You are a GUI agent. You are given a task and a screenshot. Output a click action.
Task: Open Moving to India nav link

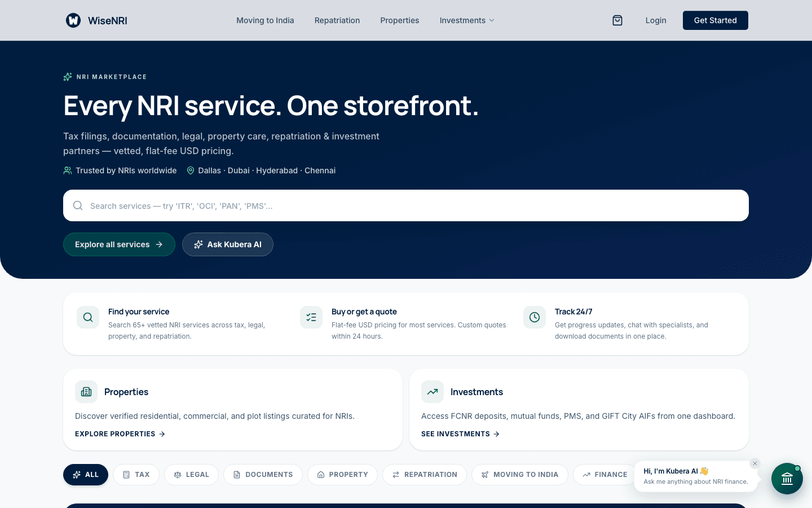265,20
